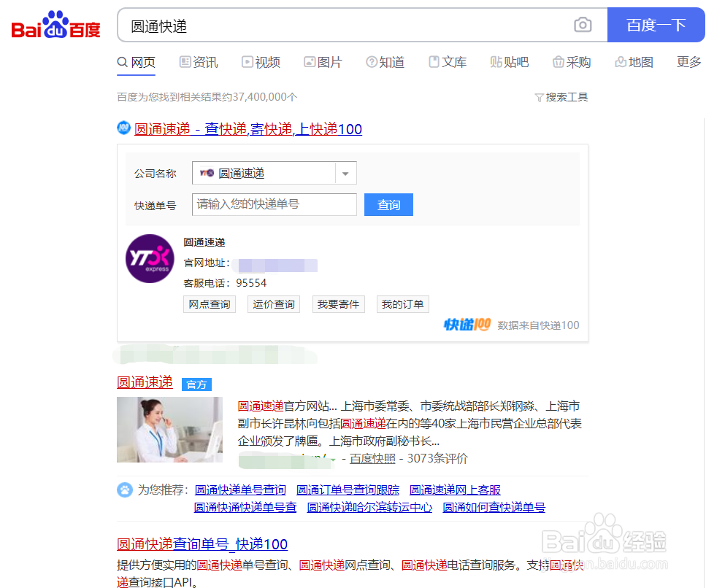Open the 地图 tab

[634, 62]
